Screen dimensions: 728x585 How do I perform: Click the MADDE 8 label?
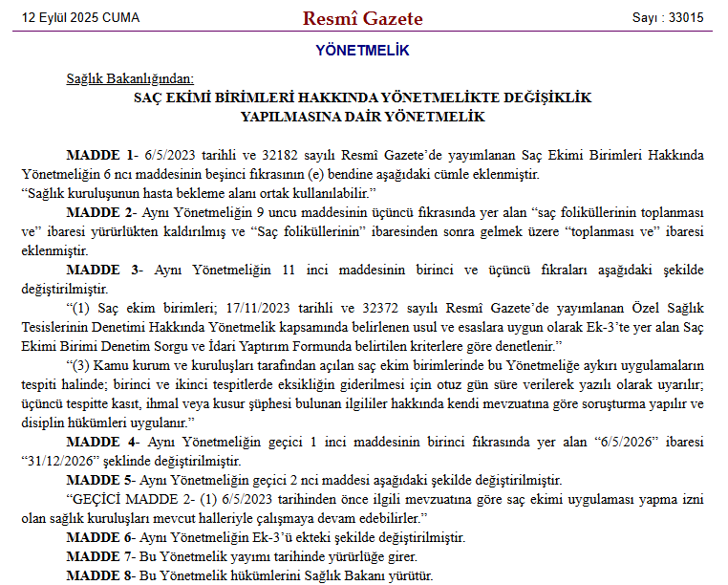click(x=101, y=575)
